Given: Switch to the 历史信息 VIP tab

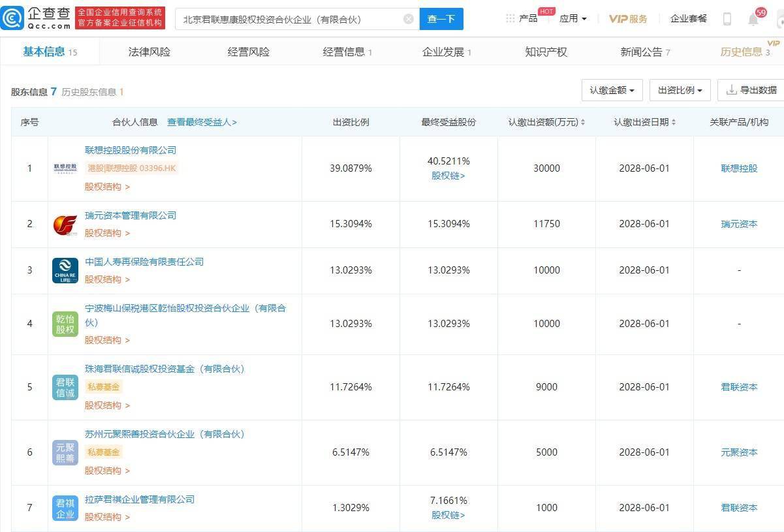Looking at the screenshot, I should coord(745,52).
